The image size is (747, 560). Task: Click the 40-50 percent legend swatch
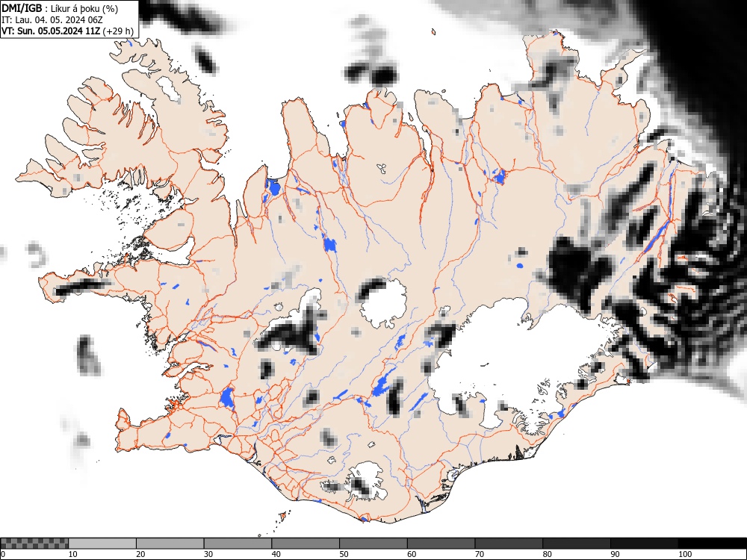(306, 544)
